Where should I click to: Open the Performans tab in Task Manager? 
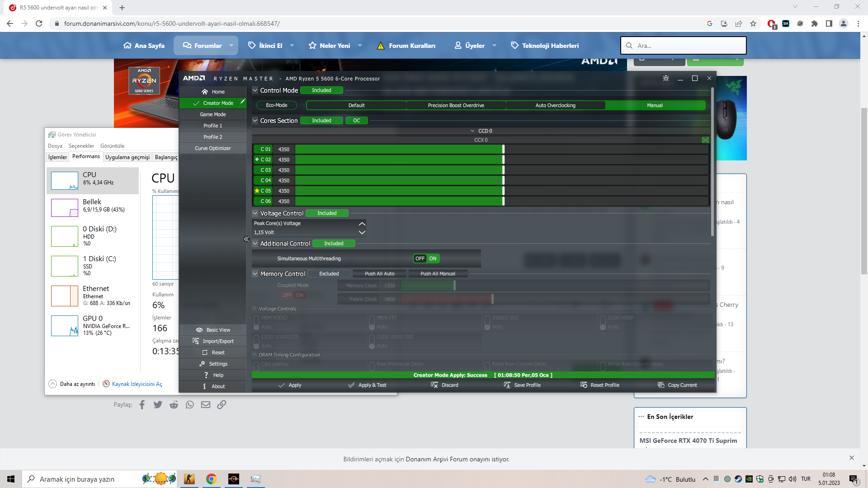[x=86, y=156]
